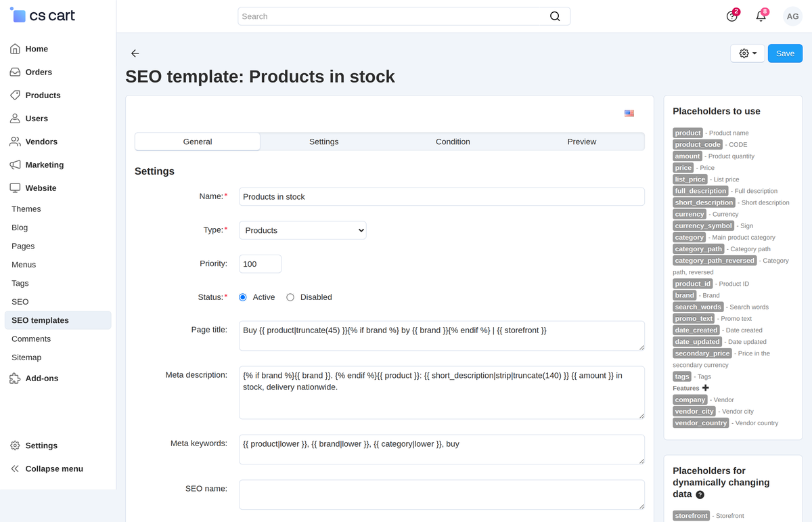Insert the date_updated placeholder tag
Screen dimensions: 812x522
[698, 342]
